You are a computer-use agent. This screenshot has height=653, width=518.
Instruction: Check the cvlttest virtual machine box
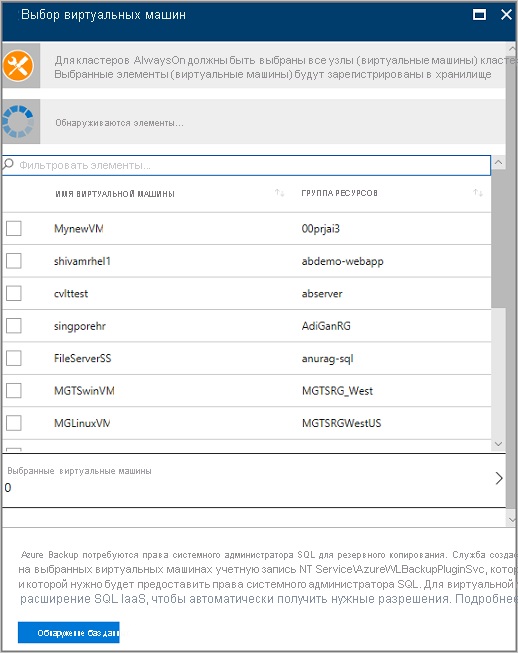(x=14, y=293)
